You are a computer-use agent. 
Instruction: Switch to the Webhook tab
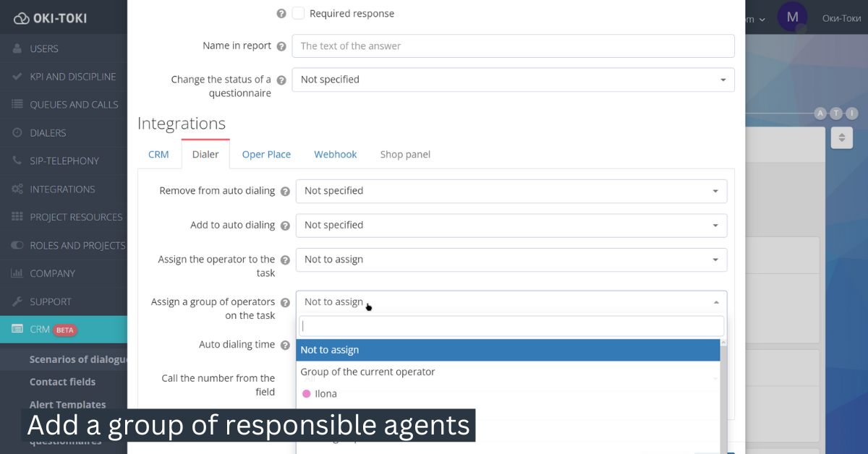[336, 154]
